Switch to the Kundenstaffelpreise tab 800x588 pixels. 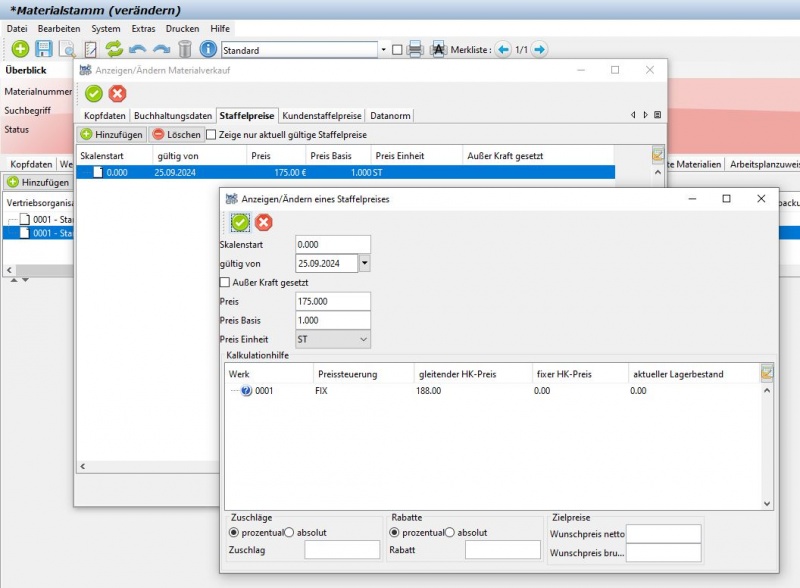322,115
